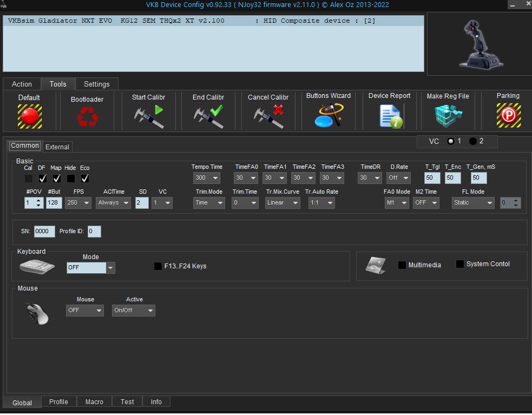The height and width of the screenshot is (415, 532).
Task: Switch to the Global bottom tab
Action: (22, 403)
